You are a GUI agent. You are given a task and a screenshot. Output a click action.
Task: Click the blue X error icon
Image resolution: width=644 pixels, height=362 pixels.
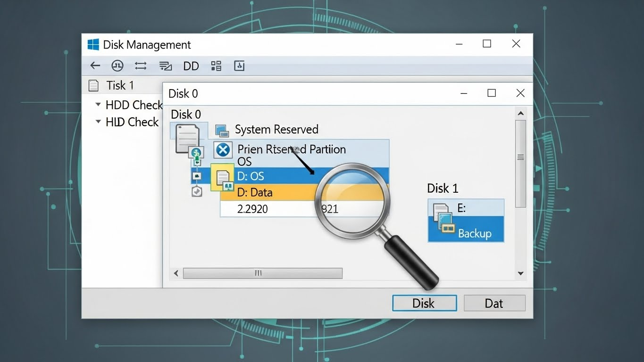tap(222, 149)
